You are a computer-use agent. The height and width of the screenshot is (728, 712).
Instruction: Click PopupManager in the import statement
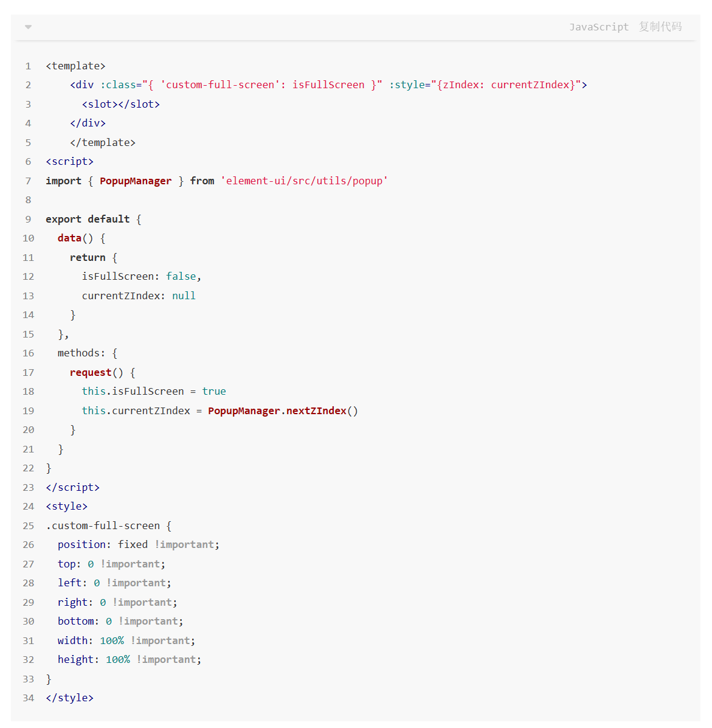pos(136,181)
